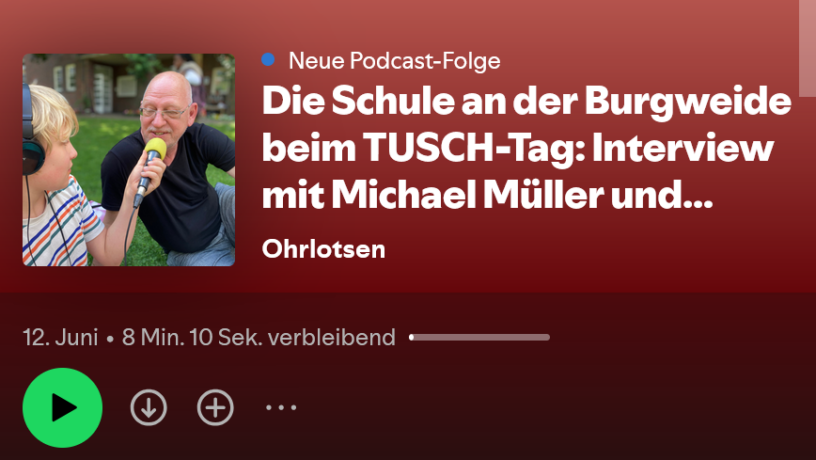Download the episode with the arrow icon
The width and height of the screenshot is (816, 460).
tap(148, 407)
